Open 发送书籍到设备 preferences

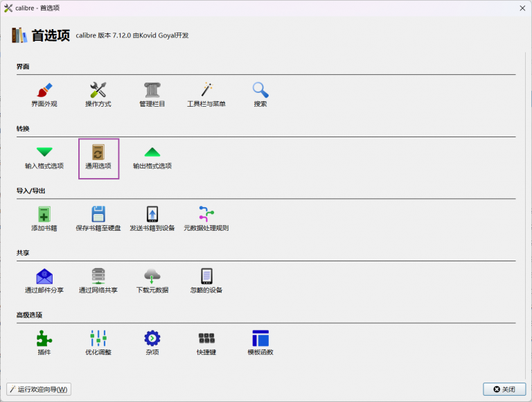coord(152,214)
